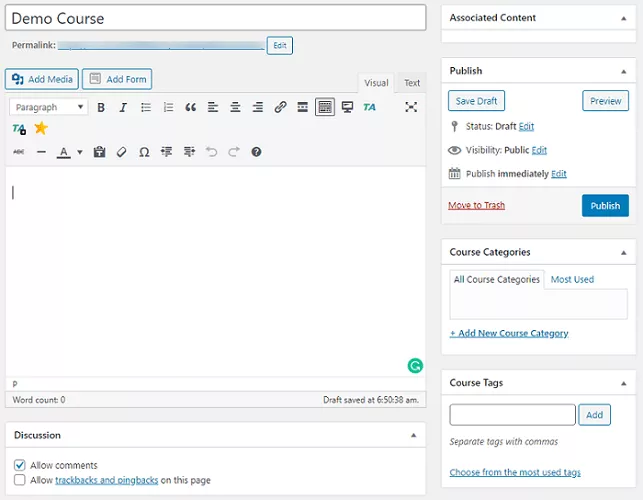
Task: Click the yellow star icon in the toolbar
Action: point(41,128)
